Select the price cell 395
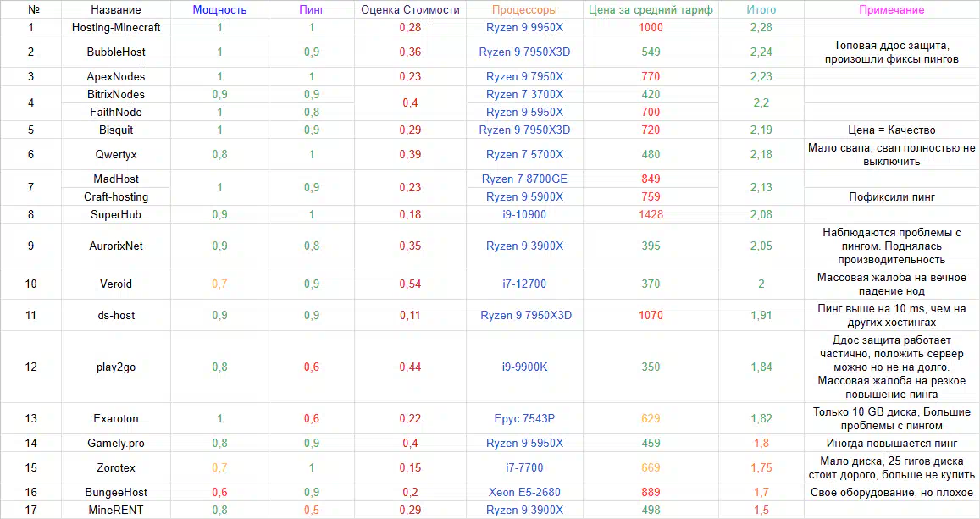 point(651,246)
